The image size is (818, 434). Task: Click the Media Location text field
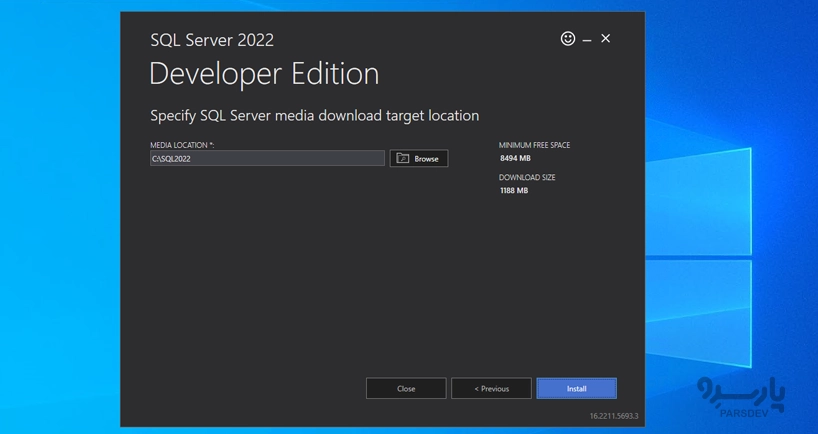(267, 158)
